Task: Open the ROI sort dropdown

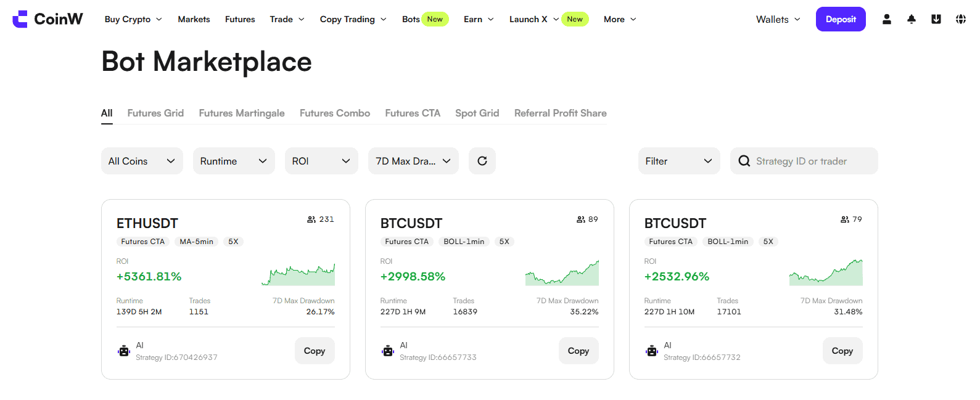Action: click(321, 161)
